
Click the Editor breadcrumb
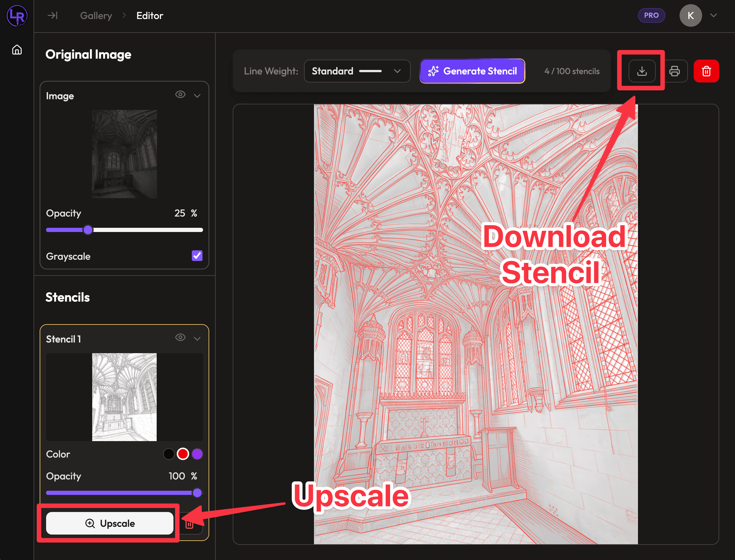[150, 16]
